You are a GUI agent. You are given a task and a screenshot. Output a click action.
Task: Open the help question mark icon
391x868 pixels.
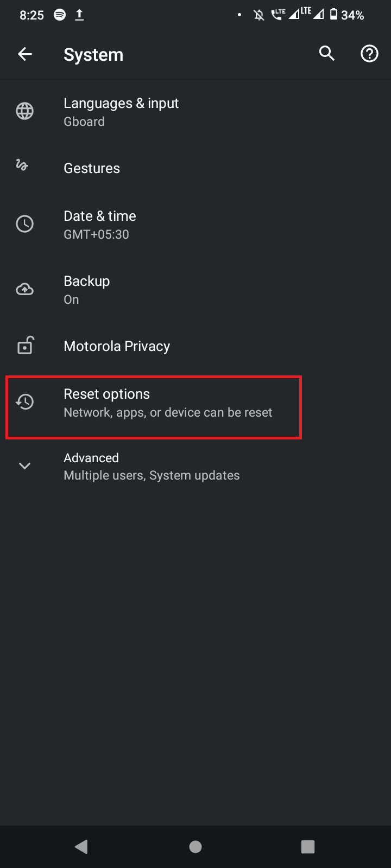pyautogui.click(x=369, y=54)
